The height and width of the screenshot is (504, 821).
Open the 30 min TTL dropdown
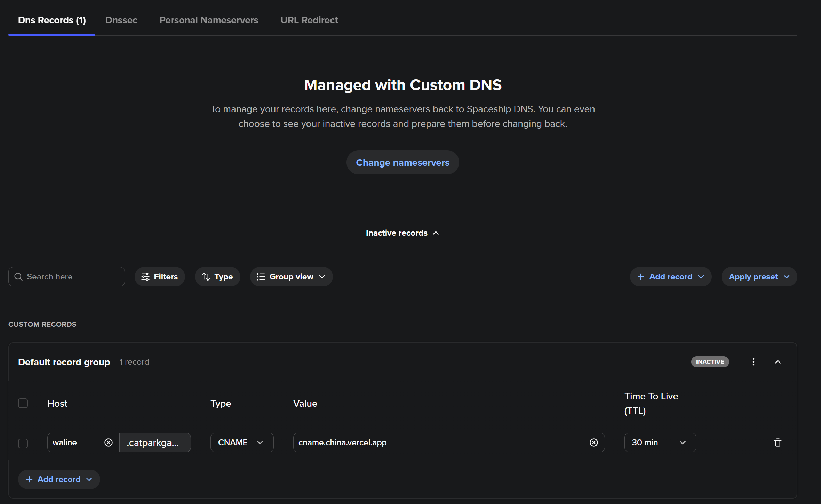click(x=660, y=442)
